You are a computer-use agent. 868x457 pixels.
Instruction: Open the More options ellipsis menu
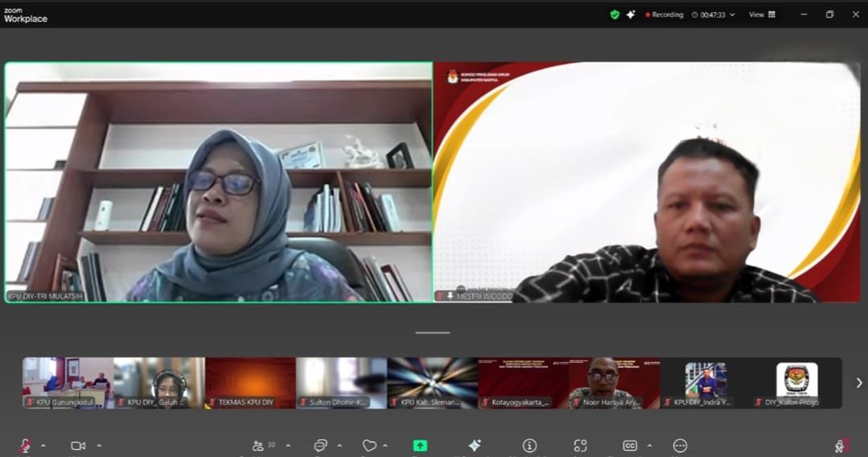680,446
